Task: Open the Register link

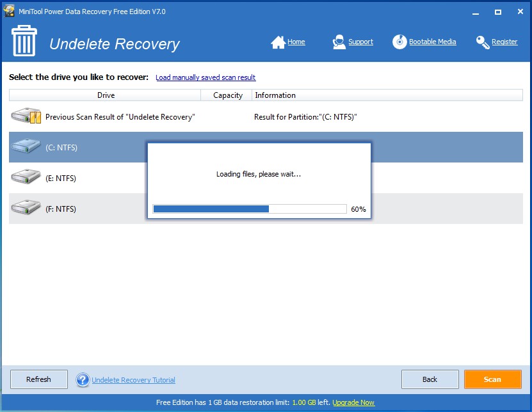Action: tap(504, 42)
